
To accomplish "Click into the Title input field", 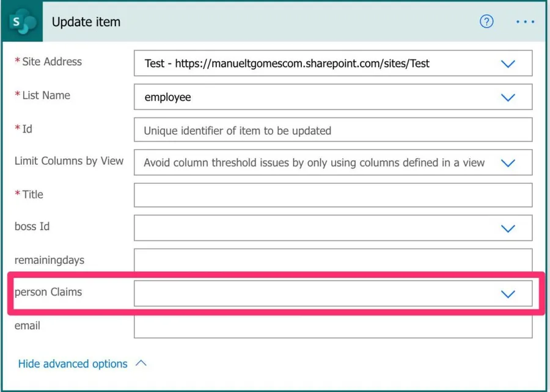I will [x=332, y=195].
